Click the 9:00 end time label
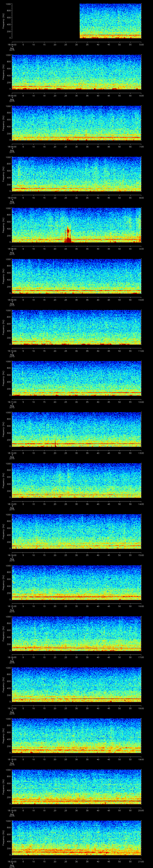The height and width of the screenshot is (868, 153). click(141, 249)
